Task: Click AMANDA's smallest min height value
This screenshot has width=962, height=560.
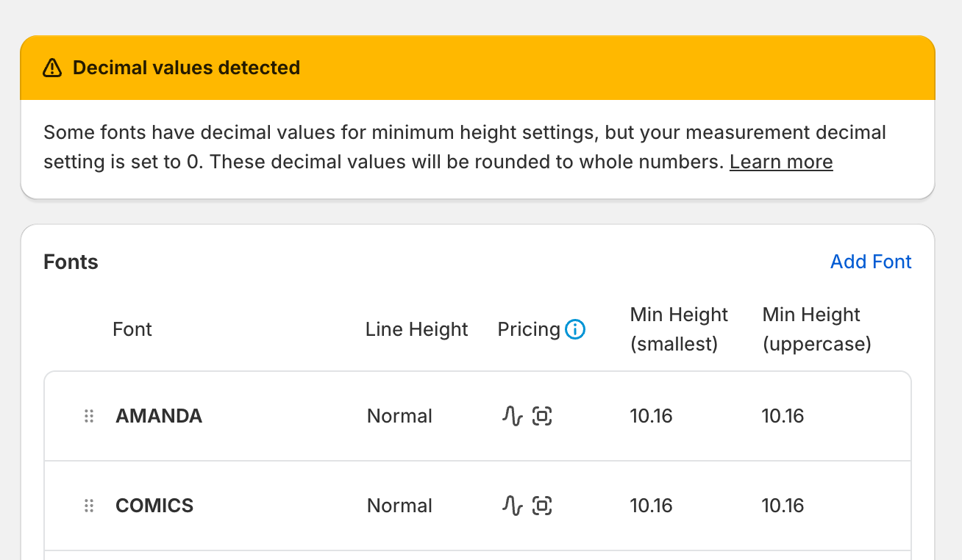Action: tap(651, 417)
